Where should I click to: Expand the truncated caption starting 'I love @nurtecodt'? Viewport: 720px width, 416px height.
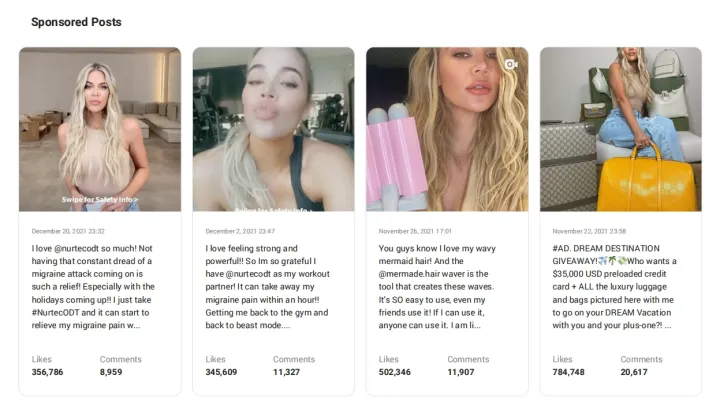point(93,287)
